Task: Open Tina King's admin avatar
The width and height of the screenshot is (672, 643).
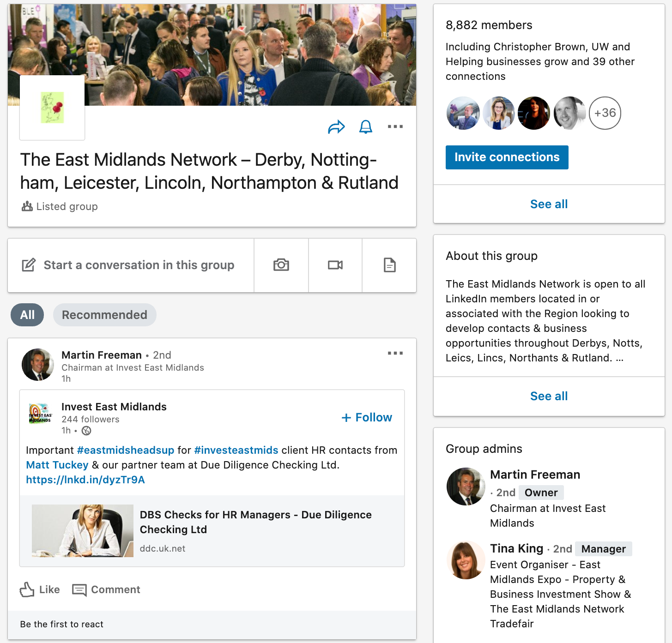Action: coord(466,560)
